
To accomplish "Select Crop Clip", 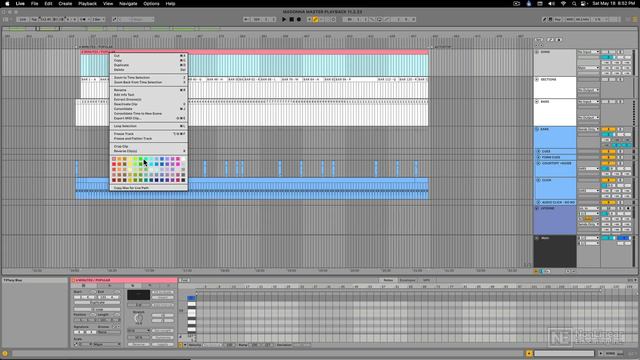I will tap(149, 146).
